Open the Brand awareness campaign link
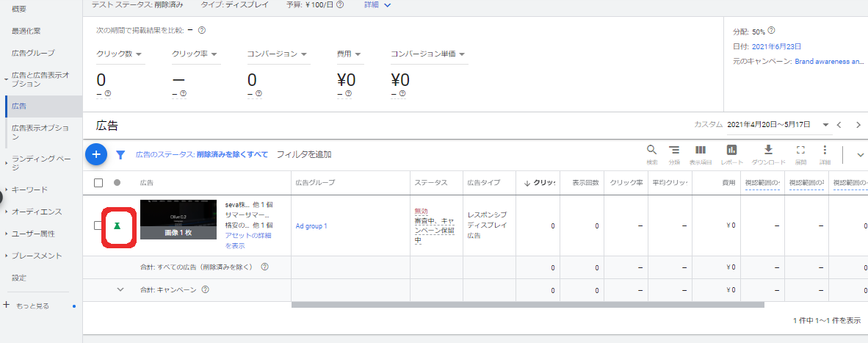868x343 pixels. coord(828,62)
